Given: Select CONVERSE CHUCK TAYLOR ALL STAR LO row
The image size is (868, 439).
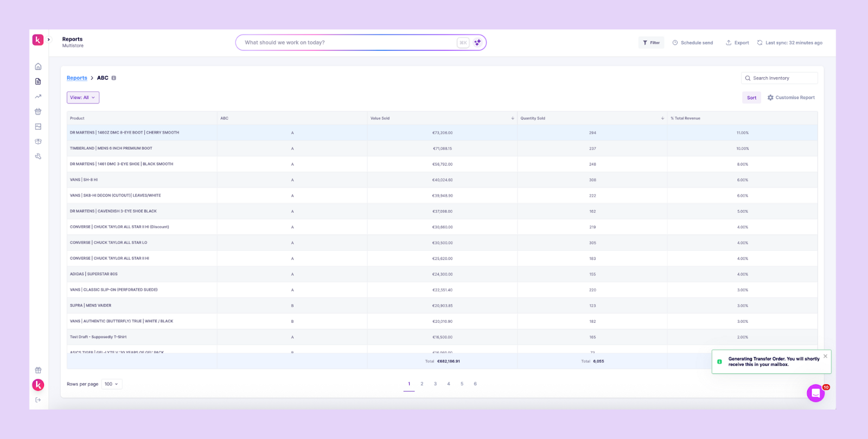Looking at the screenshot, I should (x=442, y=243).
